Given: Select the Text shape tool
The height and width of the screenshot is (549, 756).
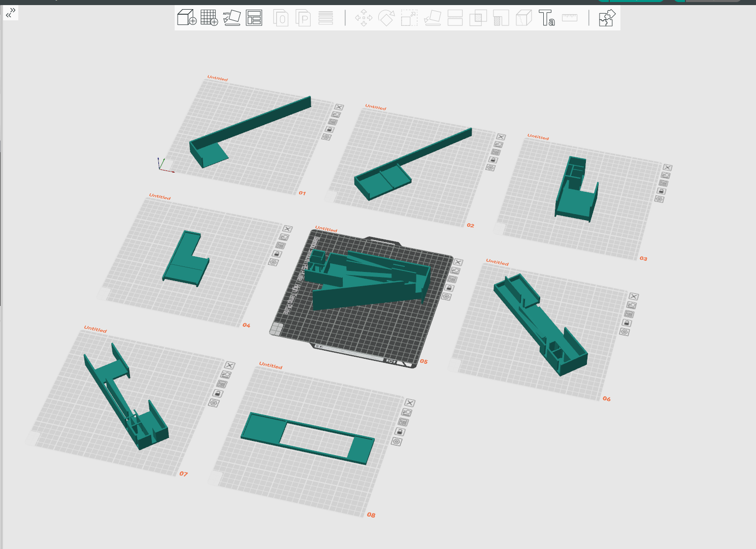Looking at the screenshot, I should (546, 18).
